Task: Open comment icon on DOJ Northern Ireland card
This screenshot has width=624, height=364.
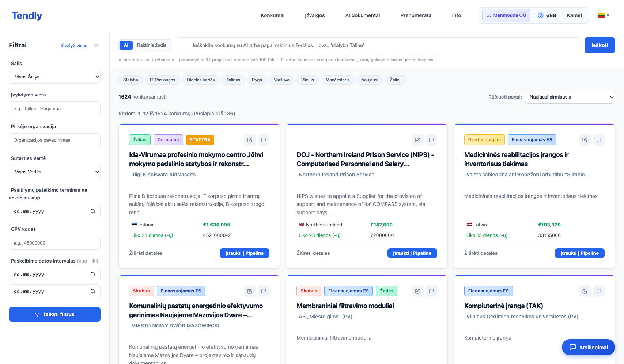Action: 431,140
